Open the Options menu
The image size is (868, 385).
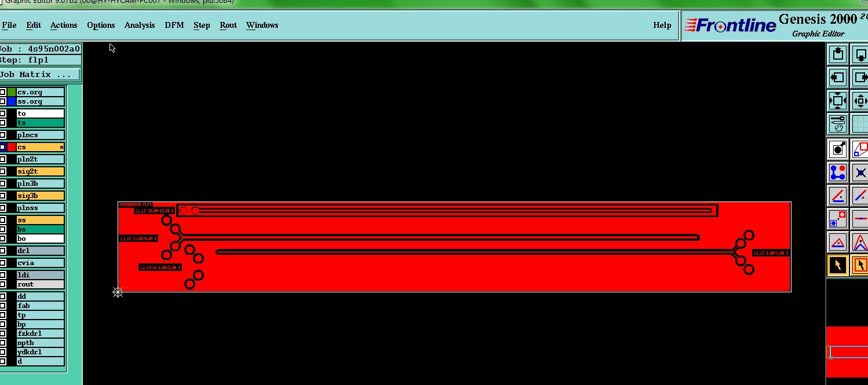point(101,25)
